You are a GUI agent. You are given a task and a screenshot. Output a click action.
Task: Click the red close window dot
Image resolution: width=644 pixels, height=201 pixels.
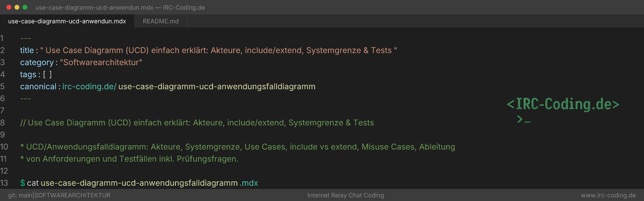point(9,7)
